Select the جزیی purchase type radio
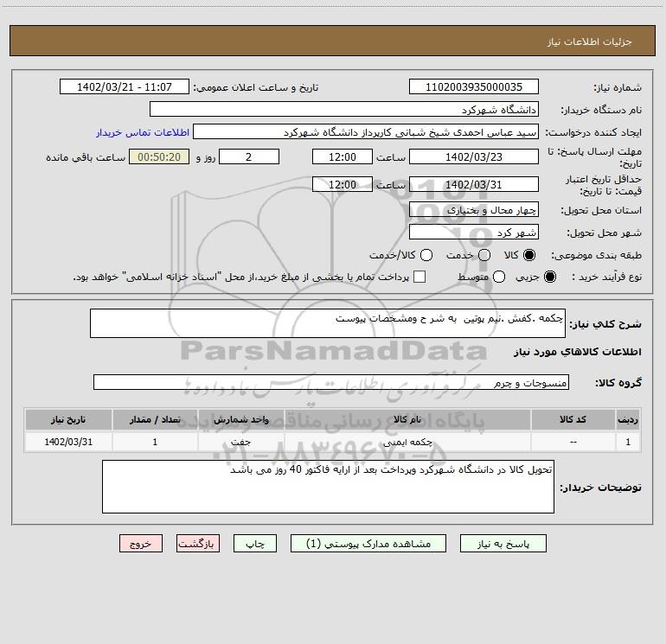 coord(550,277)
